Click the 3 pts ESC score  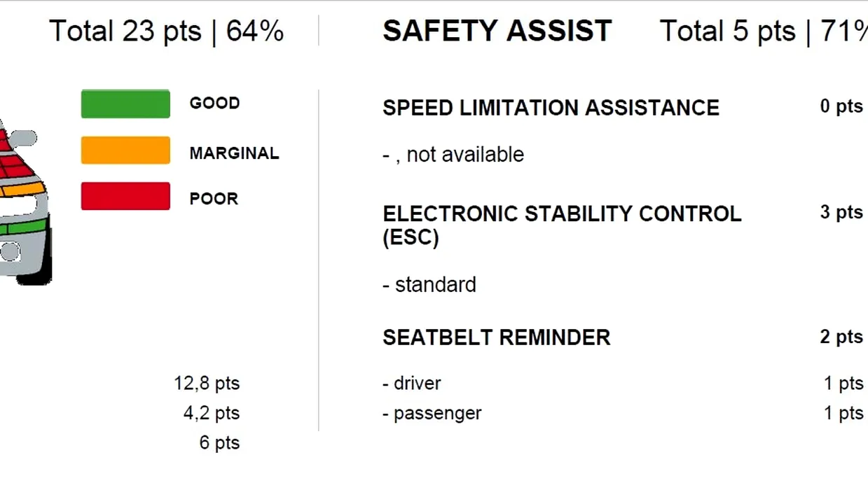841,212
